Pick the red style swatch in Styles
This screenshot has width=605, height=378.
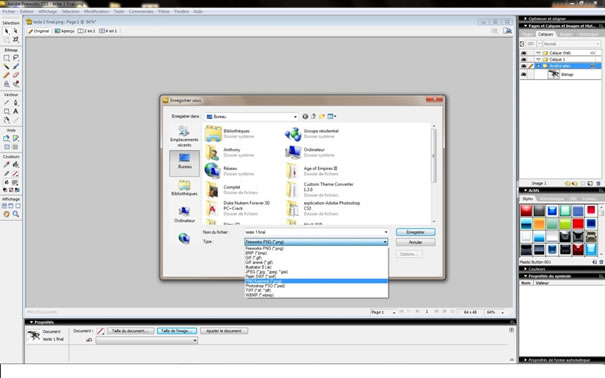526,211
